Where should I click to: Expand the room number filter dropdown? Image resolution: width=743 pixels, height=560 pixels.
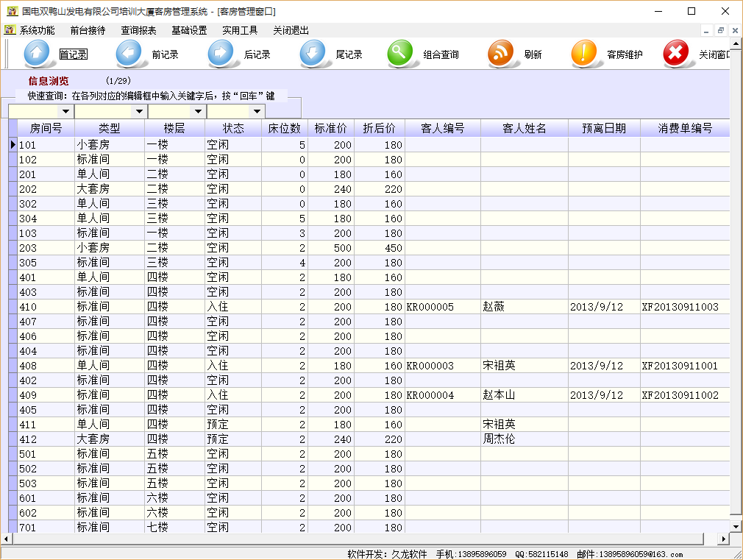click(x=65, y=112)
